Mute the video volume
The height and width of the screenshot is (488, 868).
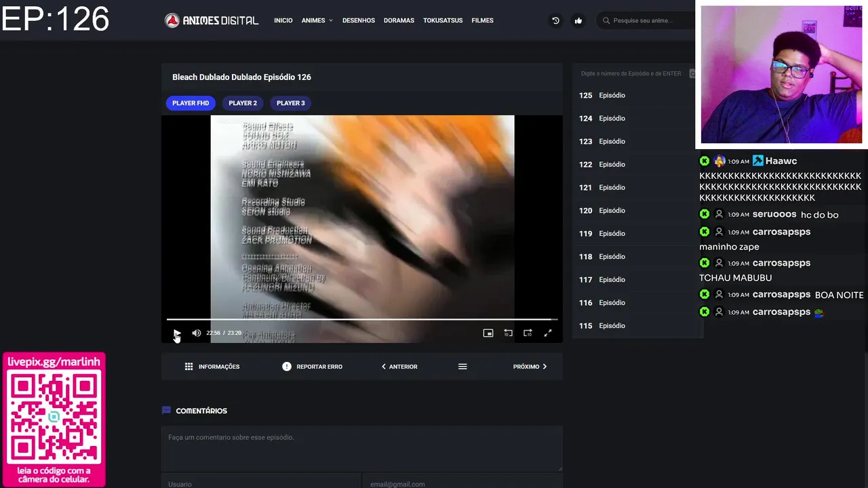coord(196,333)
